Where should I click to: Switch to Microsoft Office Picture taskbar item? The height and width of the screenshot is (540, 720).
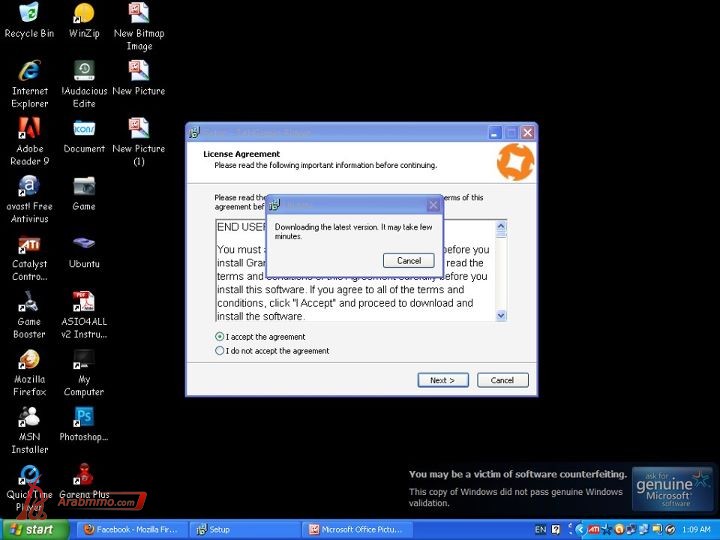click(x=354, y=529)
